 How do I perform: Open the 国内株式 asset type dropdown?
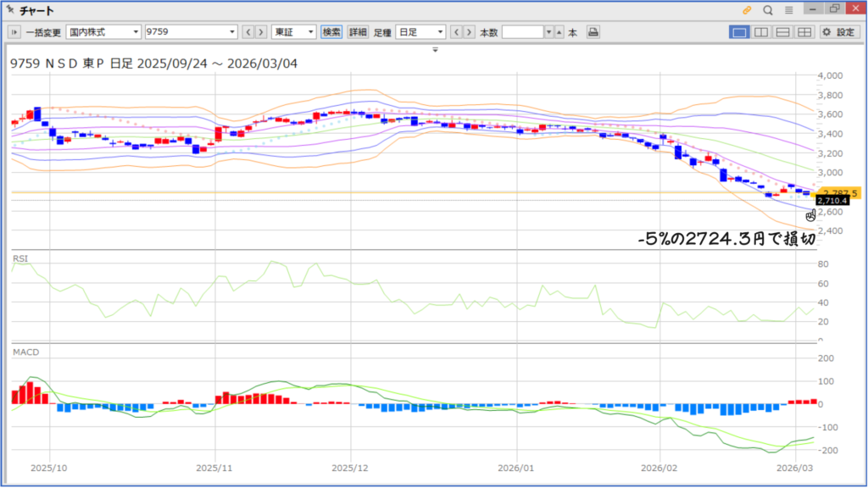[x=103, y=32]
